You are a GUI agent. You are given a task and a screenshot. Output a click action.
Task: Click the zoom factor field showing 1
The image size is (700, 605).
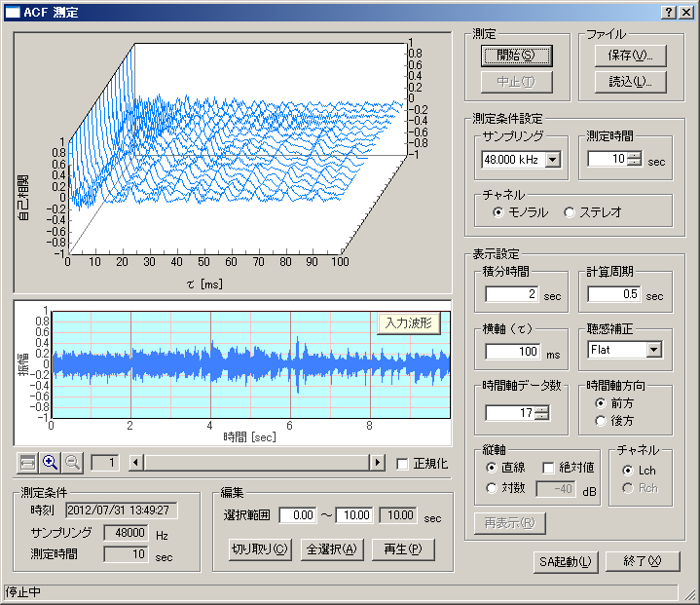point(105,463)
